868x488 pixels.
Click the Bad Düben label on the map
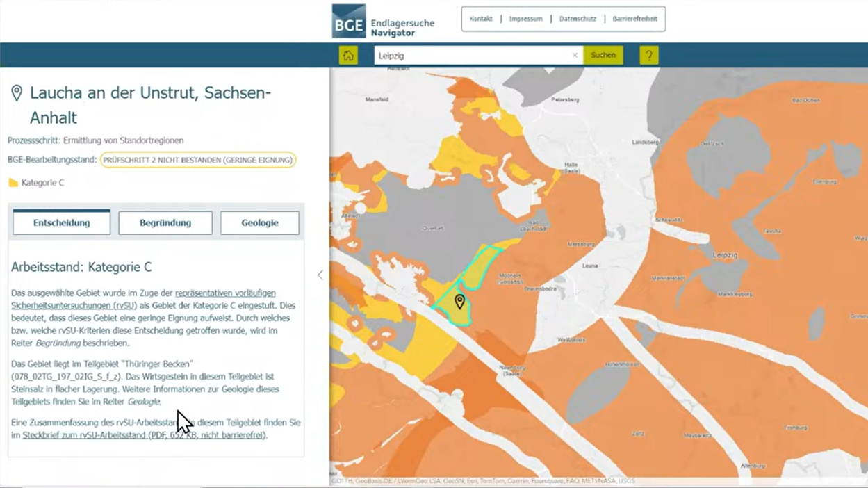click(806, 100)
